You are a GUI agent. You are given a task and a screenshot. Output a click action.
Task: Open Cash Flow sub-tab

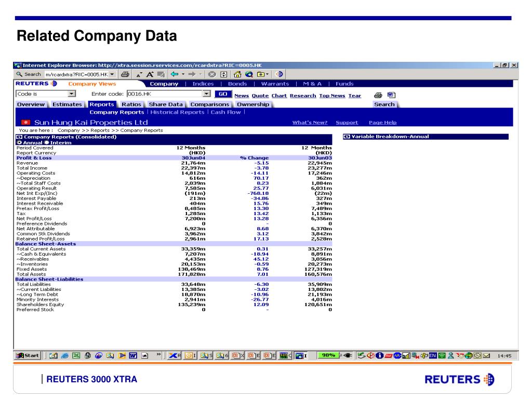[225, 112]
